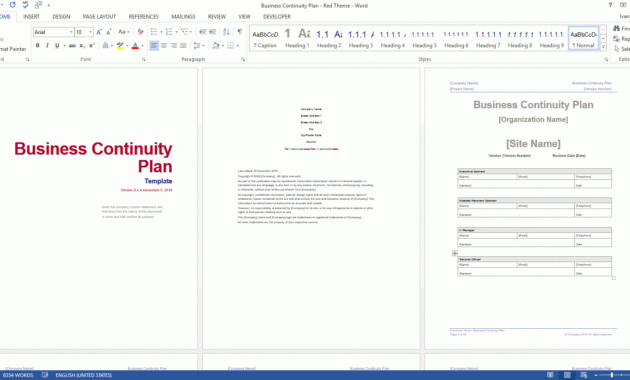Open the Mailings tab
Image resolution: width=630 pixels, height=380 pixels.
pos(183,16)
